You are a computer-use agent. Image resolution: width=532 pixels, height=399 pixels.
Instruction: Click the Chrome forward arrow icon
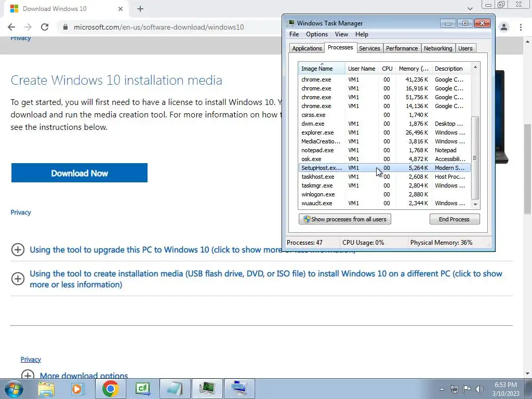pyautogui.click(x=28, y=27)
